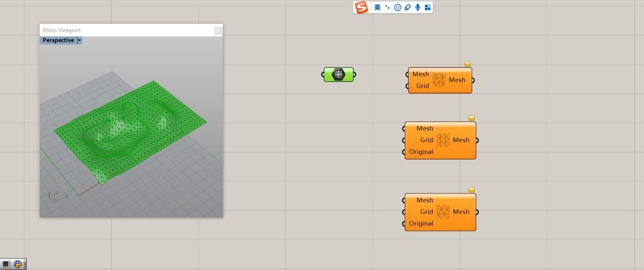Click the Mesh input of the top orange component
Viewport: 644px width, 270px height.
click(420, 75)
